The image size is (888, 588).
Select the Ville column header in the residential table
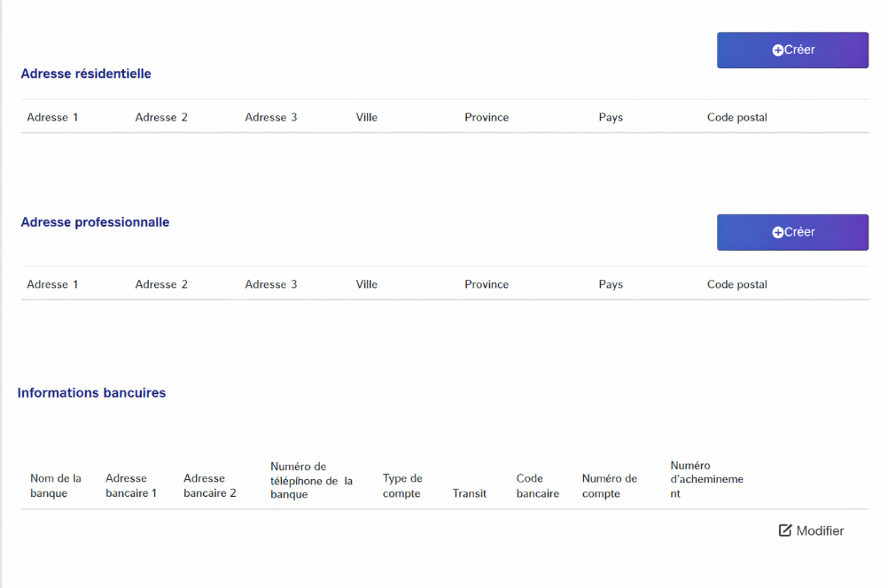pyautogui.click(x=366, y=117)
